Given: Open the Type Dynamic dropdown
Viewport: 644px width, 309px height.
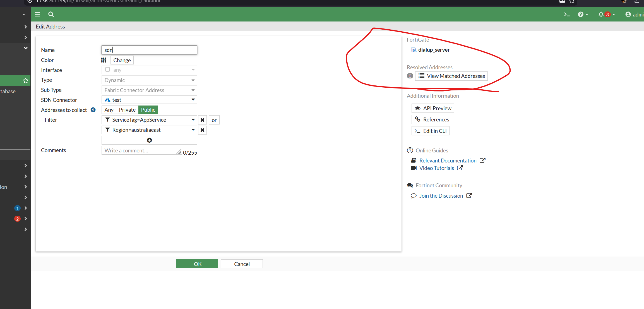Looking at the screenshot, I should tap(149, 80).
